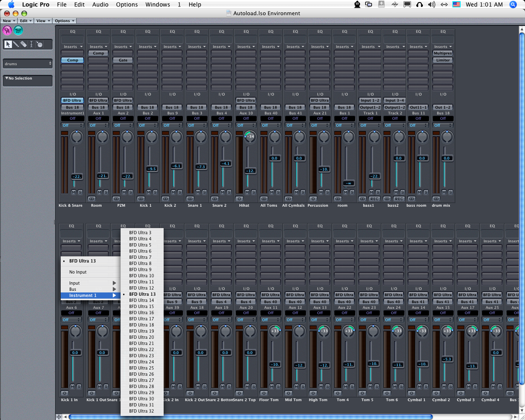Select the Eraser tool in the toolbox
The width and height of the screenshot is (525, 420).
pos(23,44)
